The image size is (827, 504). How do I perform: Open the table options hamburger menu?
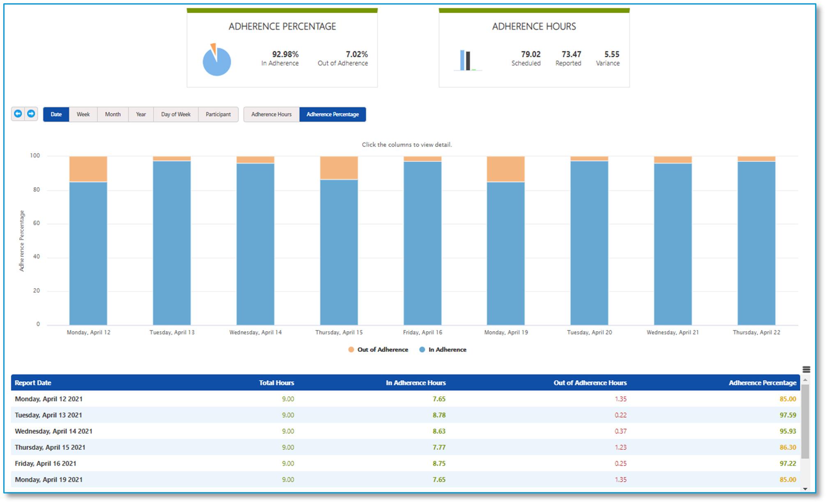[x=806, y=369]
